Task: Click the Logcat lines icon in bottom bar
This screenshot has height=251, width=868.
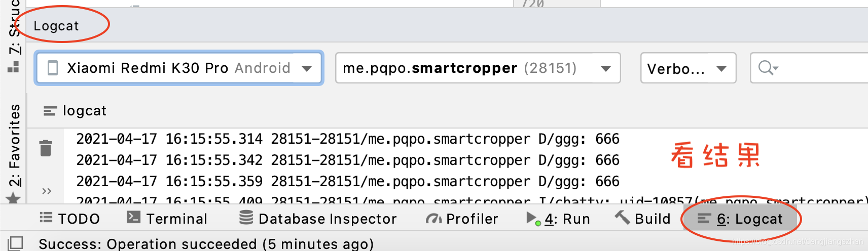Action: coord(704,219)
